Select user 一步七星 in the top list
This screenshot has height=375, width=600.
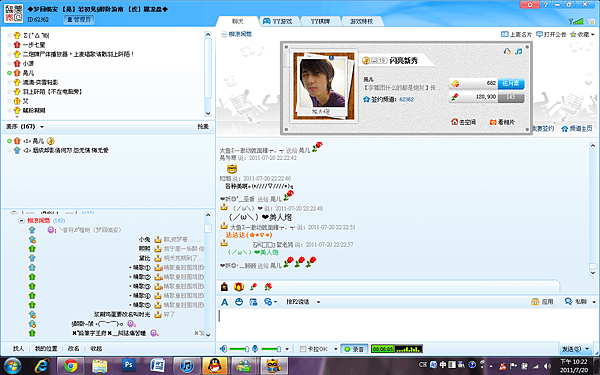pyautogui.click(x=34, y=45)
